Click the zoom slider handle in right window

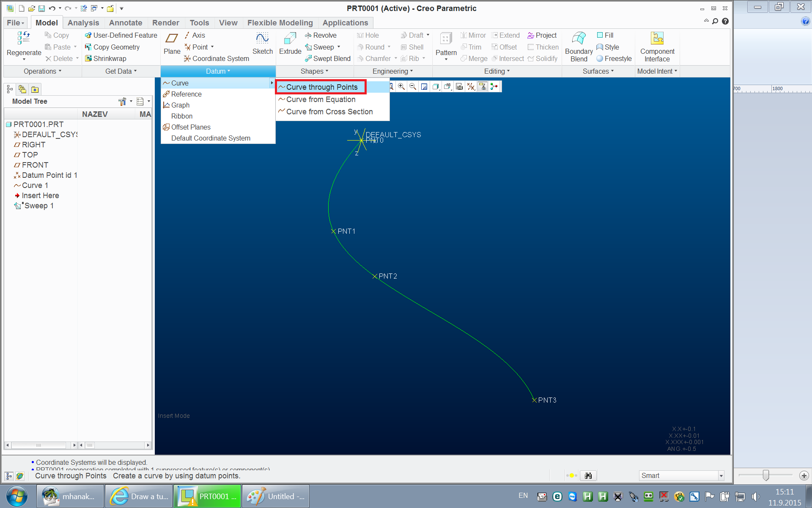point(765,475)
